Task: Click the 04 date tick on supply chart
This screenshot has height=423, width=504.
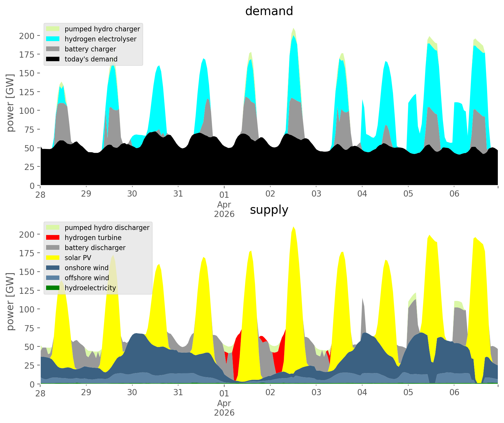Action: click(362, 393)
